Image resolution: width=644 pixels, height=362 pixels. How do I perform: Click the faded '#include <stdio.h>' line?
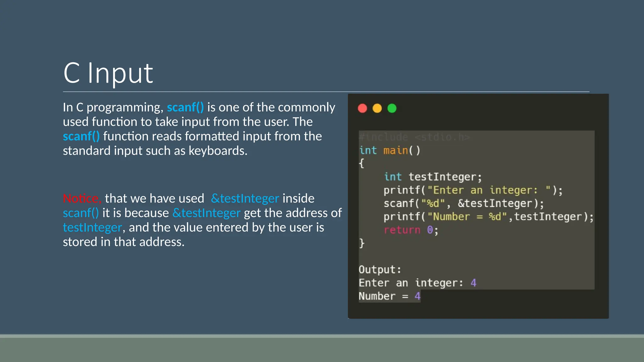(414, 137)
